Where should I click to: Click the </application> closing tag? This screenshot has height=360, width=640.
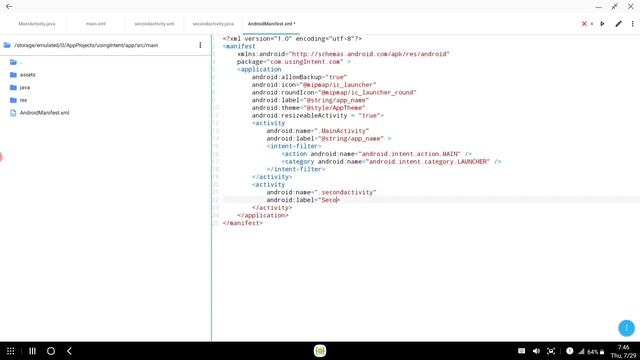click(263, 215)
